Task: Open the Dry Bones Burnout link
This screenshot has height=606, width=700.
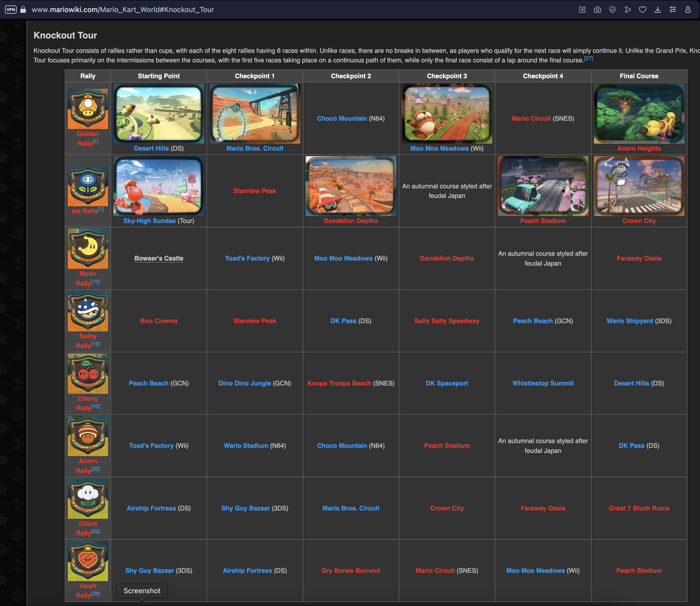Action: 351,571
